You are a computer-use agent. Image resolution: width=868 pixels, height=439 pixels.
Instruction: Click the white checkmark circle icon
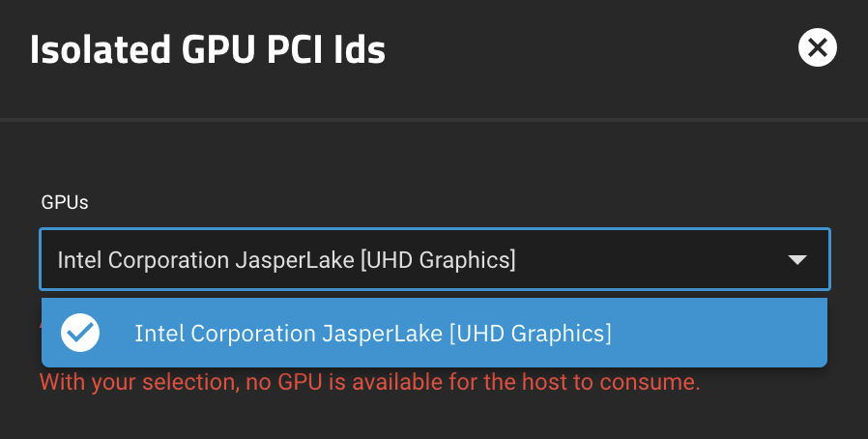point(80,333)
